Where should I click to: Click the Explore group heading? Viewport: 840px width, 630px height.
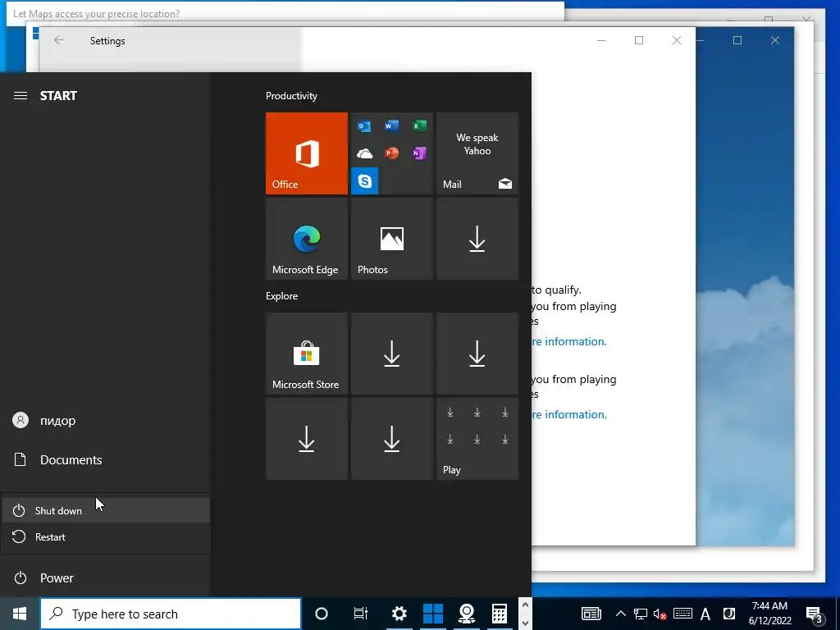[282, 296]
